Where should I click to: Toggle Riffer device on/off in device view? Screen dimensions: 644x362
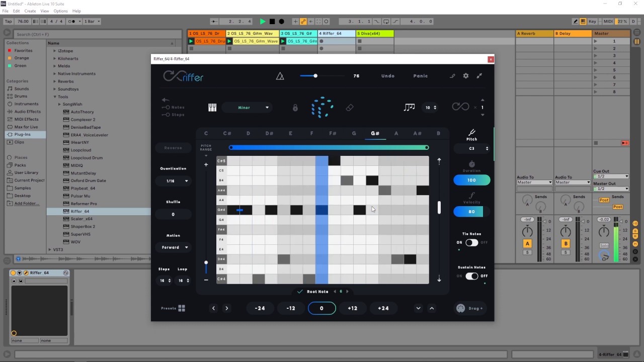14,273
